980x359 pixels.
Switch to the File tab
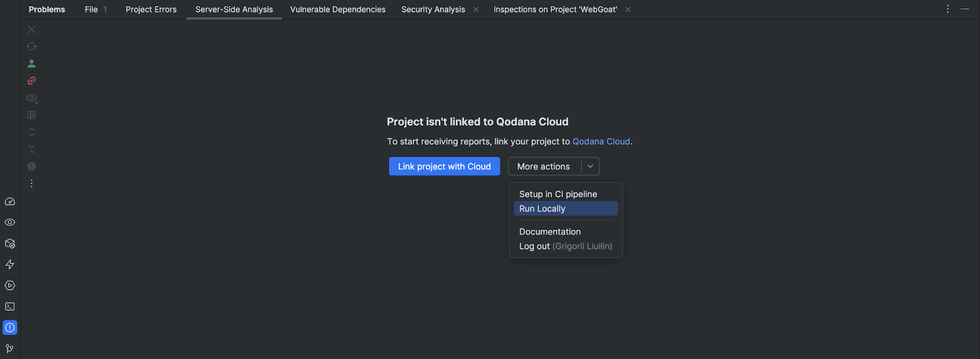point(96,9)
